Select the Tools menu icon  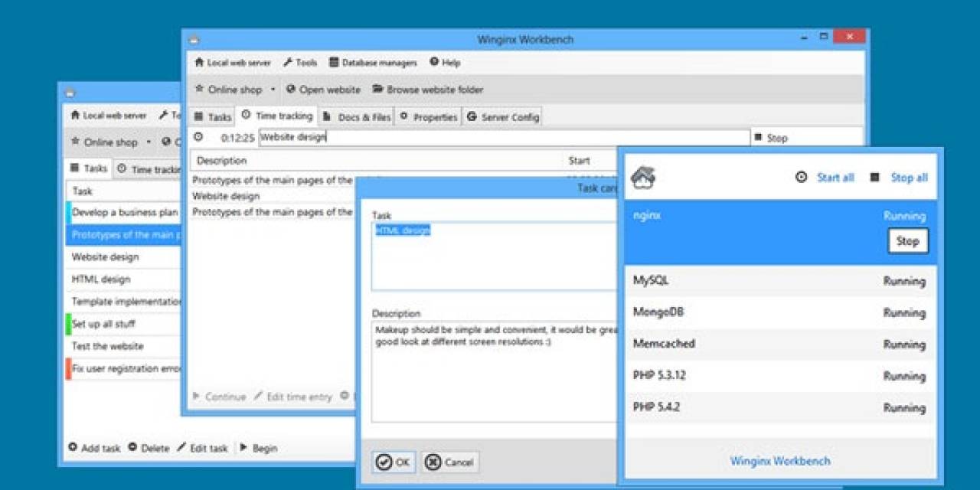click(287, 63)
